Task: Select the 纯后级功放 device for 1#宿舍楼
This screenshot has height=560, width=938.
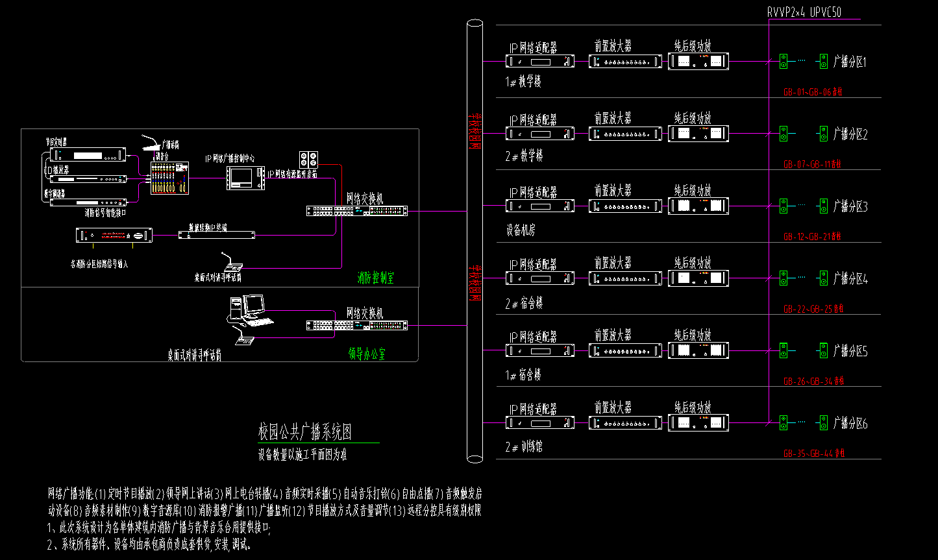Action: [698, 351]
